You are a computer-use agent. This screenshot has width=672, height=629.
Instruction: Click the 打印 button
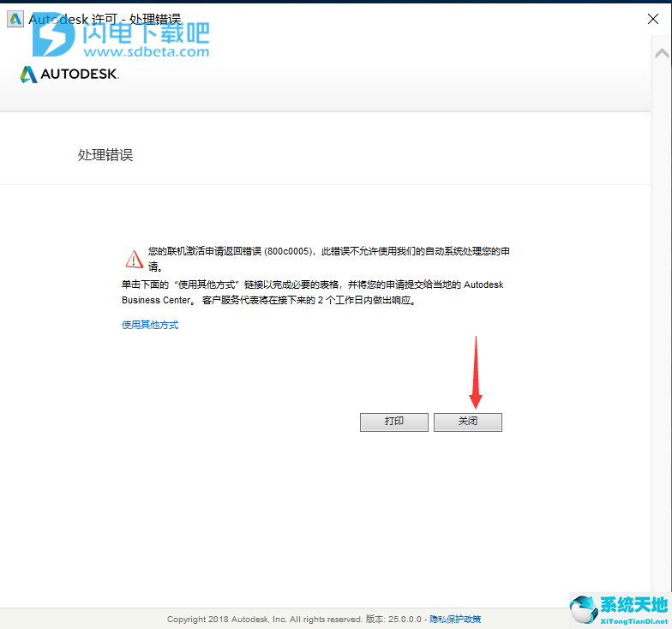(x=394, y=422)
